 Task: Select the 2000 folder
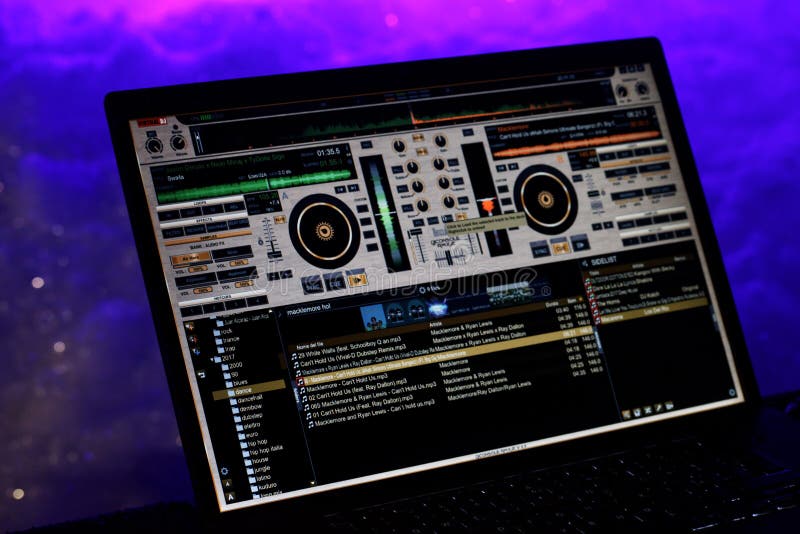click(x=233, y=366)
